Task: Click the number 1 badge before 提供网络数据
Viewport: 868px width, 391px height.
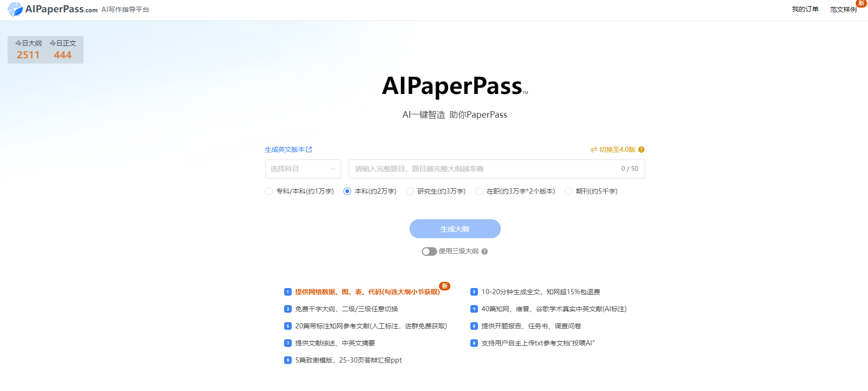Action: [288, 292]
